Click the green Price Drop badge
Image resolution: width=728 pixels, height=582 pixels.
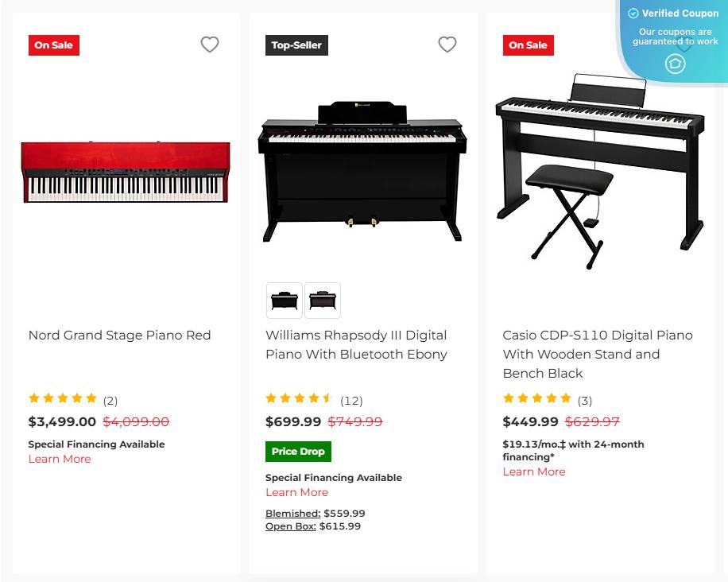[298, 451]
